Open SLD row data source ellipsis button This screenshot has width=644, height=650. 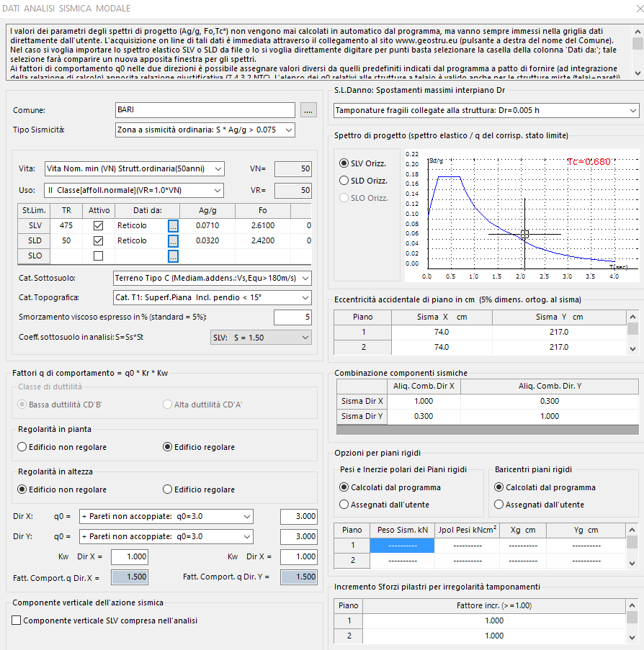coord(173,241)
